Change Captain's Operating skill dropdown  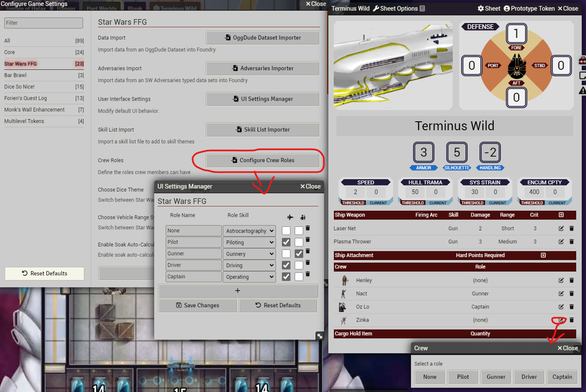249,277
